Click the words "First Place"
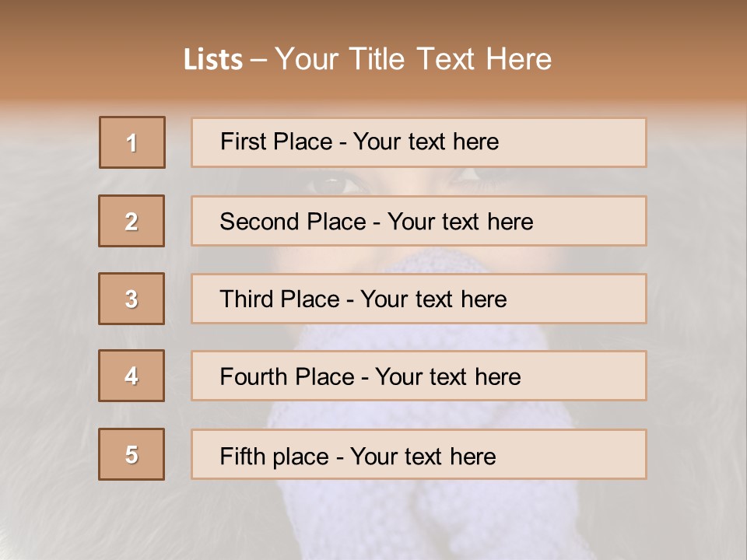The image size is (747, 560). click(276, 142)
